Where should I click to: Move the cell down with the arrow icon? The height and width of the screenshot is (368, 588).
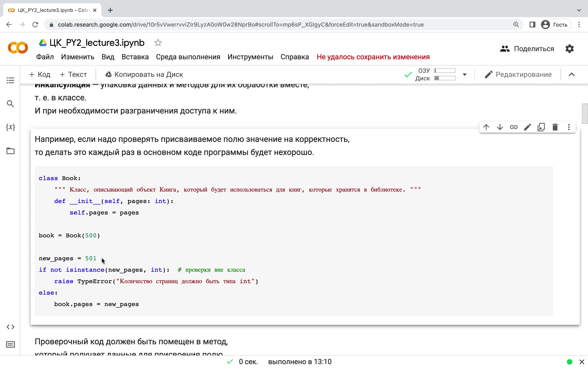[500, 127]
